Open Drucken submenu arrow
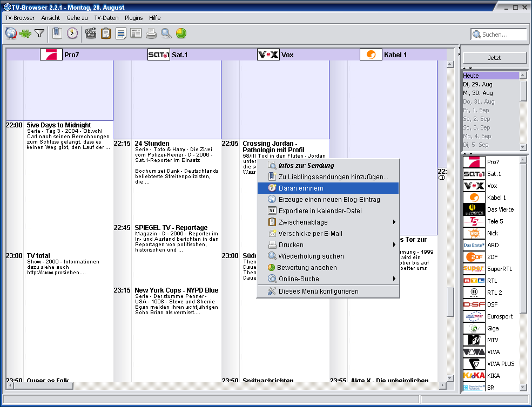 394,245
